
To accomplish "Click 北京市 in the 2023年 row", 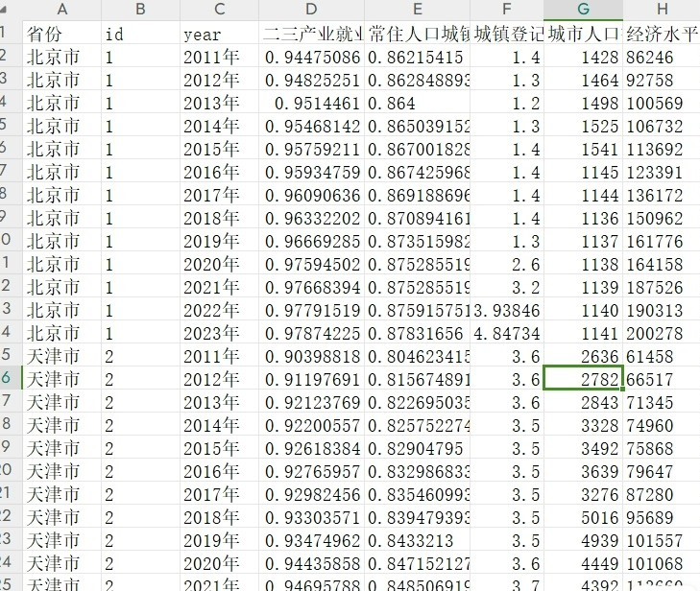I will tap(61, 334).
